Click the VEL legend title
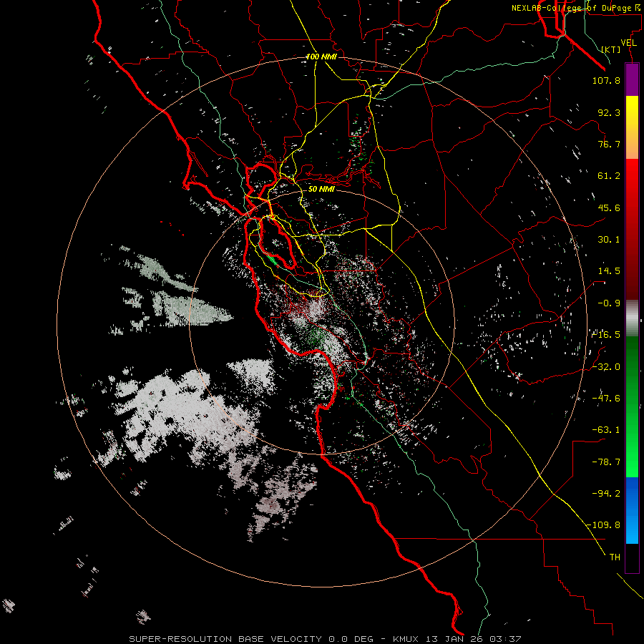The image size is (644, 644). pyautogui.click(x=628, y=43)
